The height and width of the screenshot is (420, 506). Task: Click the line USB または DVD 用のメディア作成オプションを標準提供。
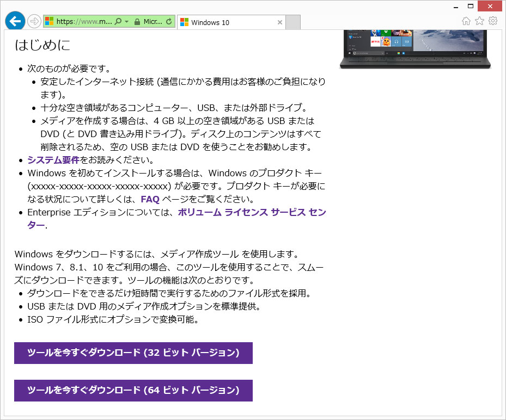pos(144,306)
